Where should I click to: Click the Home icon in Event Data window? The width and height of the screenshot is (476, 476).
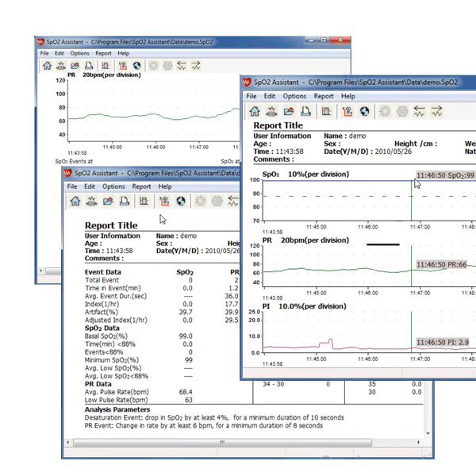tap(75, 202)
